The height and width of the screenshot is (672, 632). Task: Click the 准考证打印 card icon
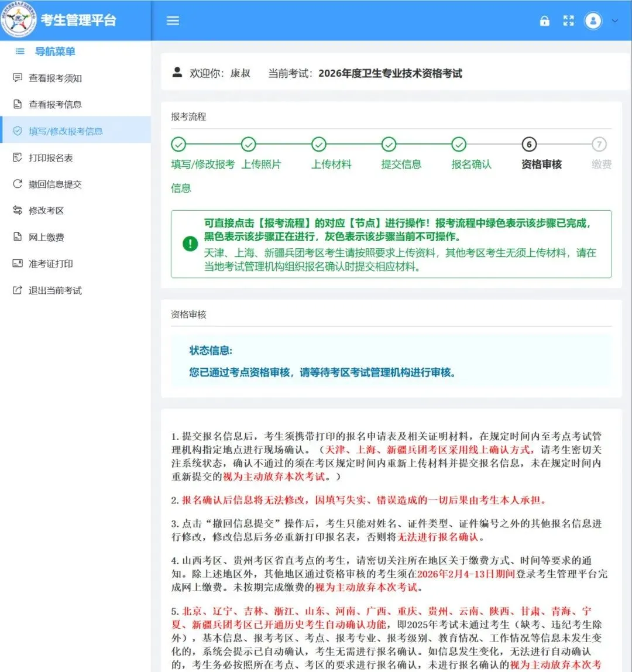coord(18,263)
